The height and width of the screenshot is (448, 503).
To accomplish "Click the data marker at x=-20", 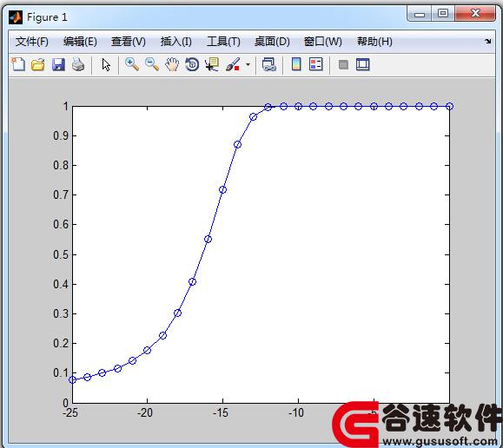I will [147, 350].
